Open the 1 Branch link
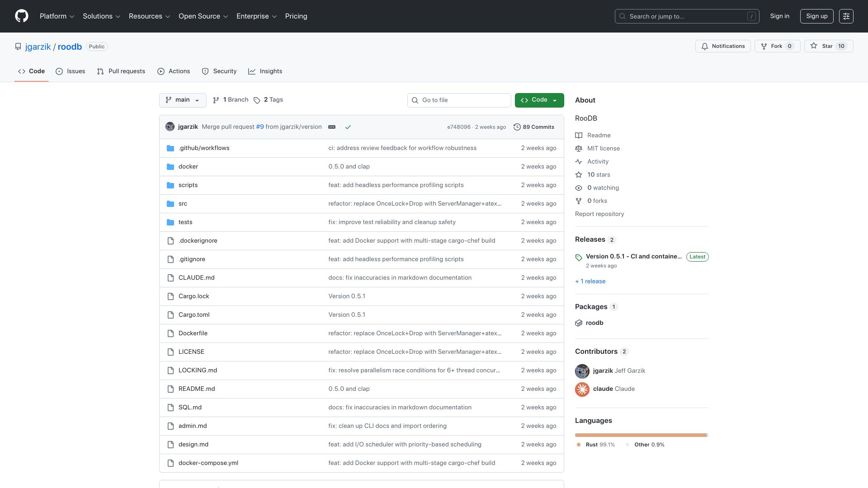Viewport: 868px width, 488px height. point(231,100)
